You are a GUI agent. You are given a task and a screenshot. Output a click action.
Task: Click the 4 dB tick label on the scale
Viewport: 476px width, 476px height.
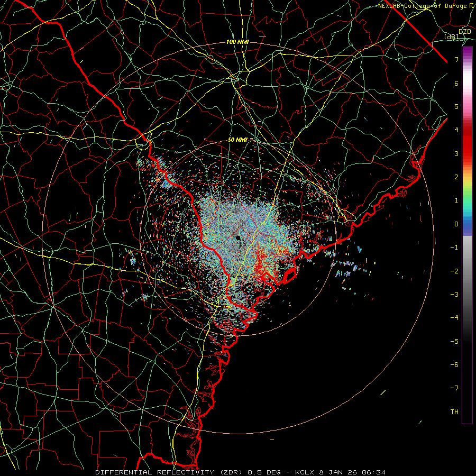pyautogui.click(x=456, y=130)
